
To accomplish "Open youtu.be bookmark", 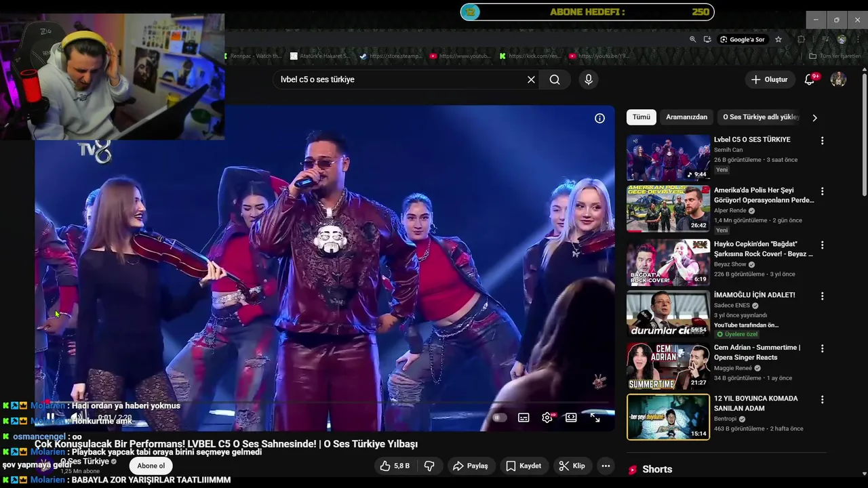I will (x=599, y=56).
